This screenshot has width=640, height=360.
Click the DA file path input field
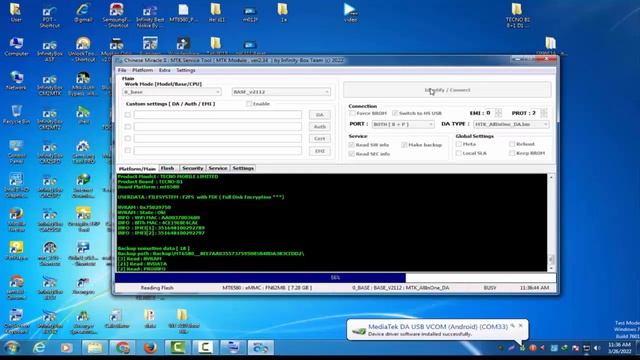click(x=218, y=115)
